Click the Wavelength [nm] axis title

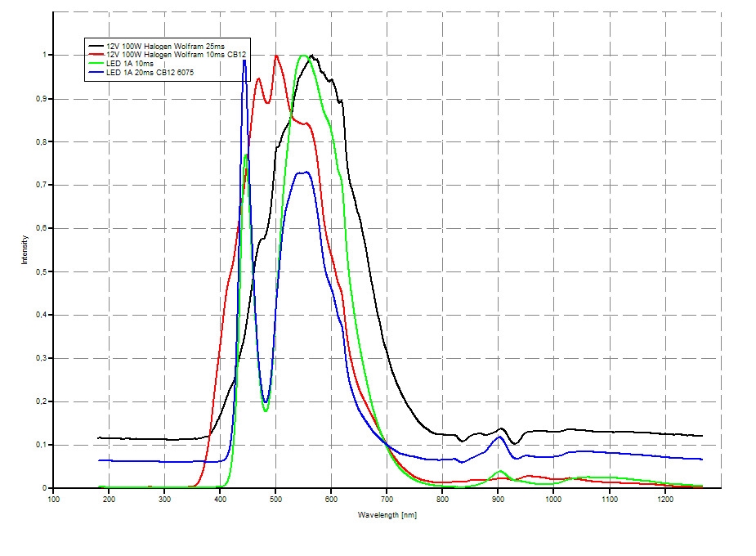click(x=388, y=515)
